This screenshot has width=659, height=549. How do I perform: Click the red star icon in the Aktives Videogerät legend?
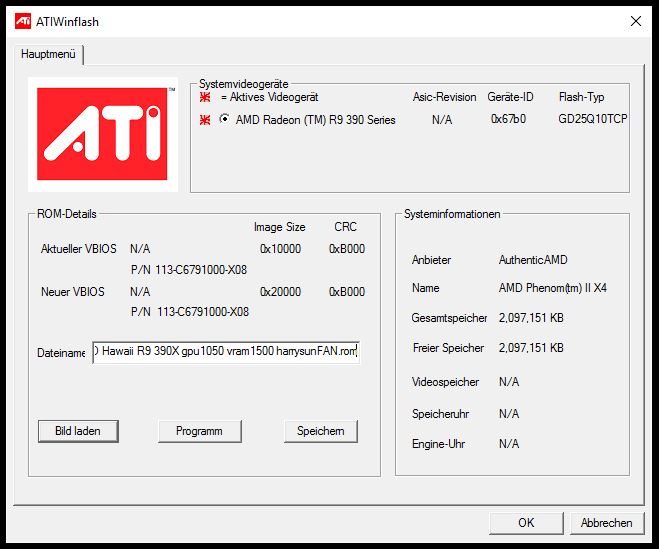[x=205, y=97]
